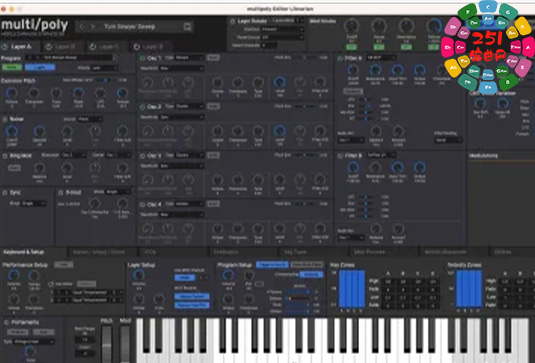Click Common Pitch Octave knob
Screen dimensions: 535x363
[12, 93]
